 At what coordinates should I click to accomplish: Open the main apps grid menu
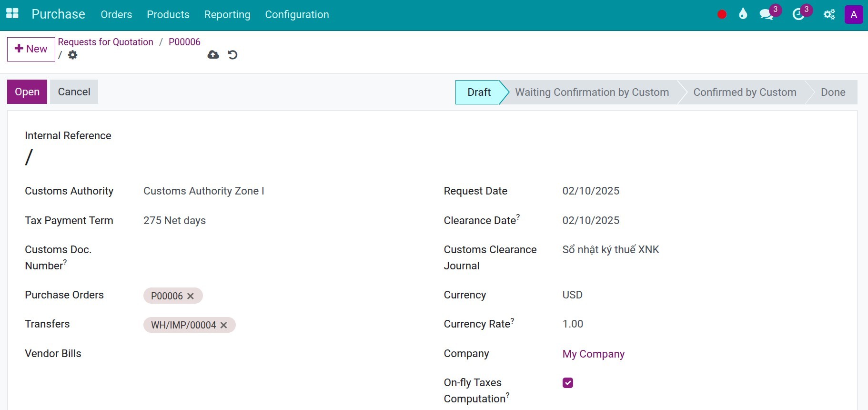click(x=12, y=14)
